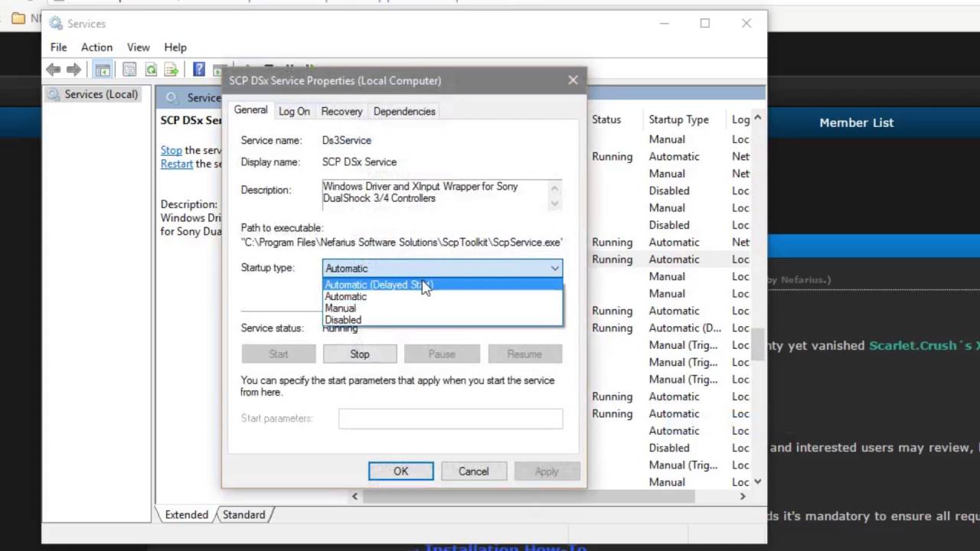980x551 pixels.
Task: Click the Stop button in properties dialog
Action: click(x=360, y=354)
